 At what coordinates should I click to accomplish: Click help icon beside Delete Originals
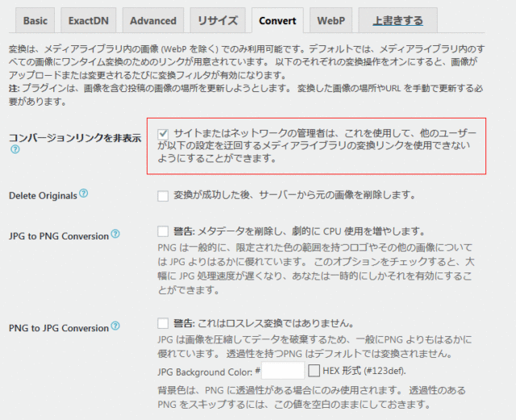pyautogui.click(x=84, y=194)
